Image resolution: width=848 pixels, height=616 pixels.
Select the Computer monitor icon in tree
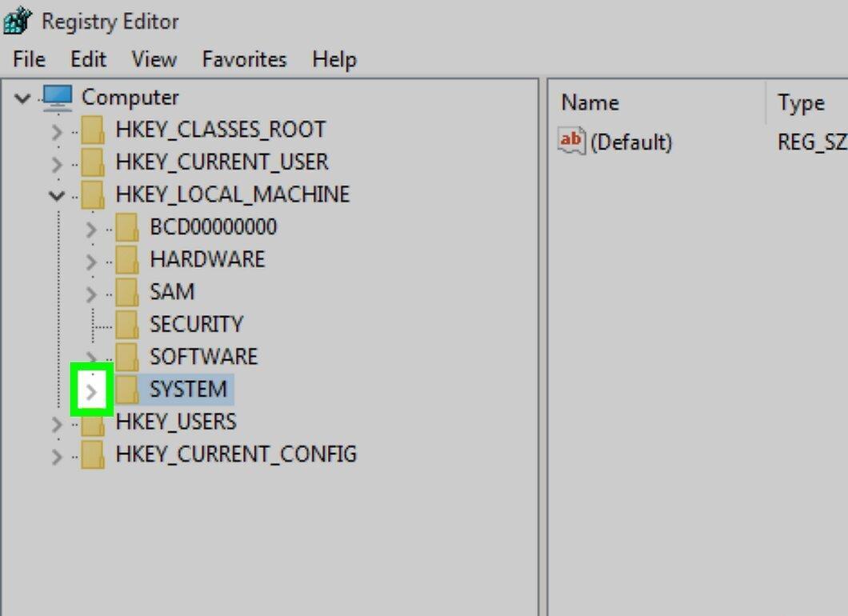point(58,98)
